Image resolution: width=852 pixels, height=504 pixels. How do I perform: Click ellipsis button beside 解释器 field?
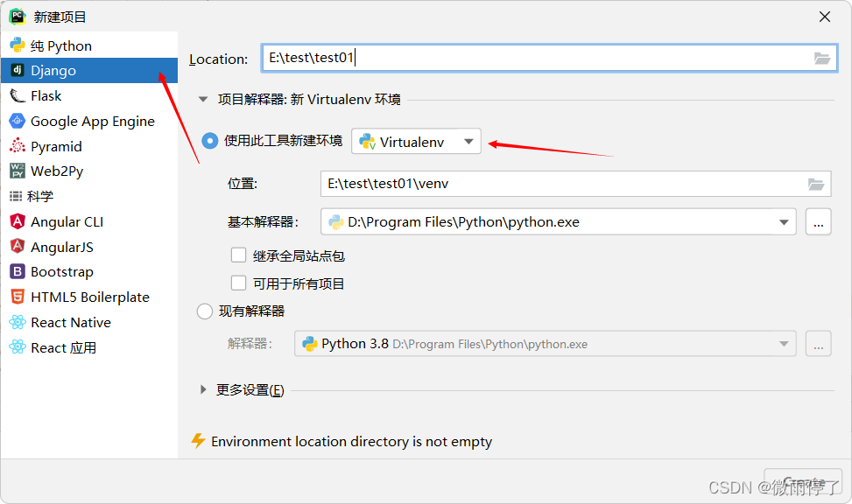819,344
